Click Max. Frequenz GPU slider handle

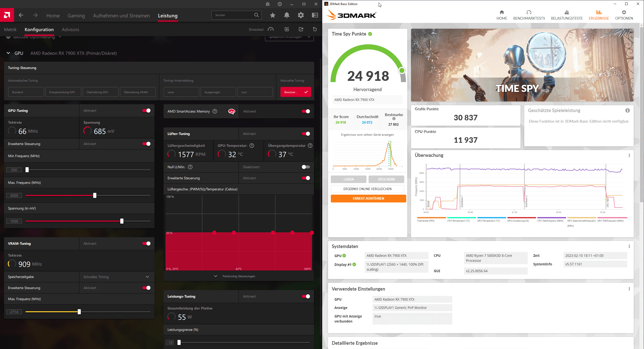pos(95,195)
